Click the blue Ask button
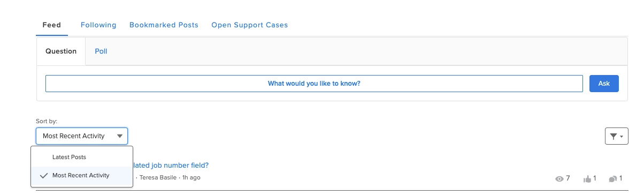 tap(604, 84)
